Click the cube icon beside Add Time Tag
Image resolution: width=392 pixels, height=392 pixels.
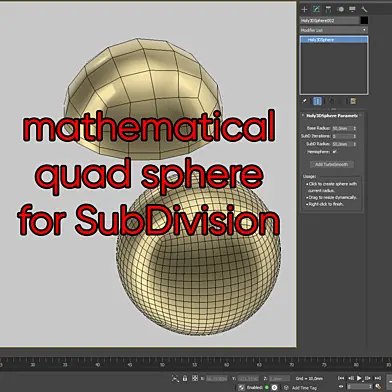286,387
